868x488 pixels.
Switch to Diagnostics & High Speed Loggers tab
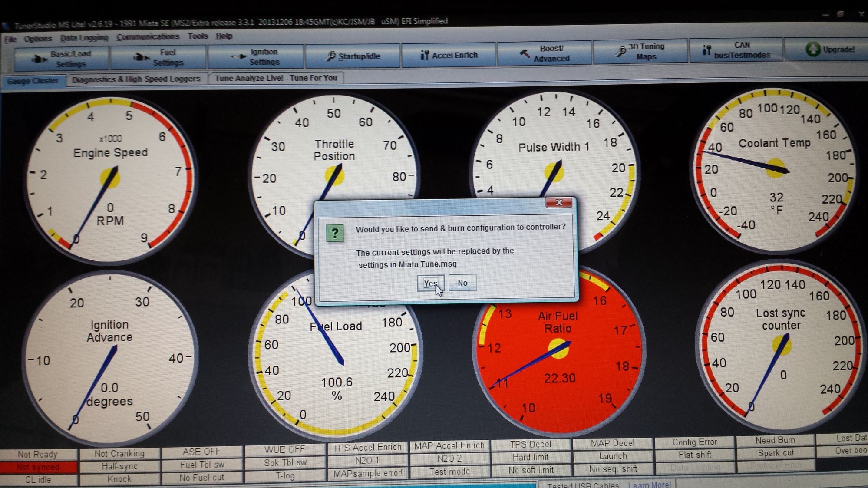[136, 79]
